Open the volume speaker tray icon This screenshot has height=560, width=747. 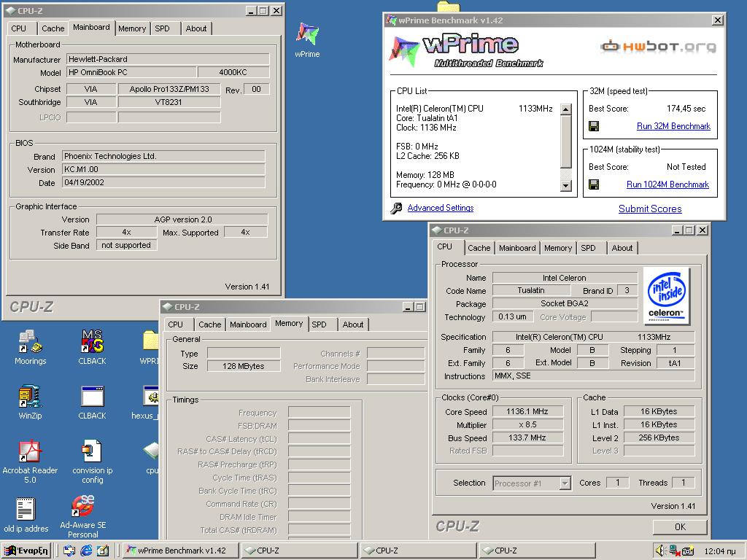[659, 551]
